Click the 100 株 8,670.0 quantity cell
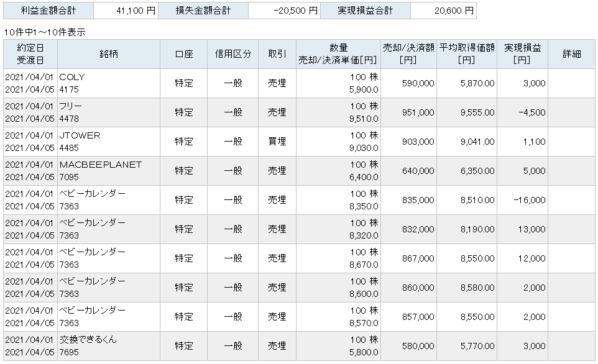This screenshot has width=598, height=364. pyautogui.click(x=338, y=258)
